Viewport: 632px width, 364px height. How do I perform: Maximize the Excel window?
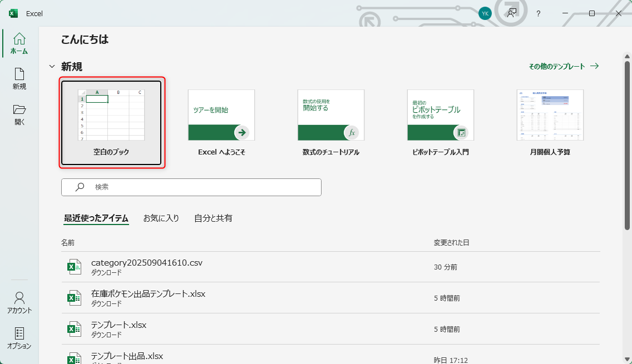[592, 13]
